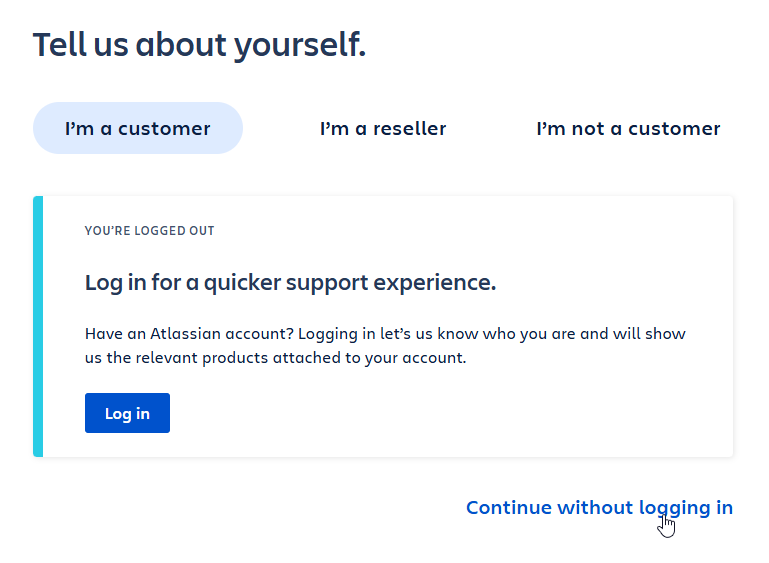Open the "Continue without logging in" link
769x563 pixels.
click(599, 508)
